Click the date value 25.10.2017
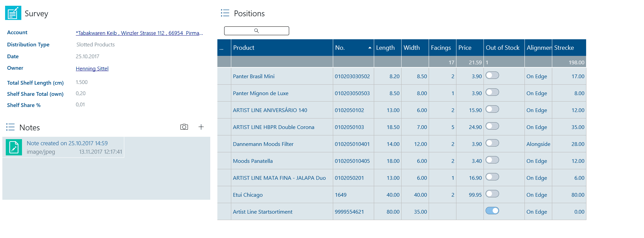Screen dimensions: 644x238 pos(87,56)
